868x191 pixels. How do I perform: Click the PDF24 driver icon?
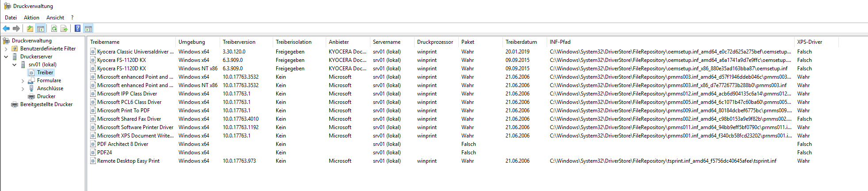pyautogui.click(x=93, y=153)
